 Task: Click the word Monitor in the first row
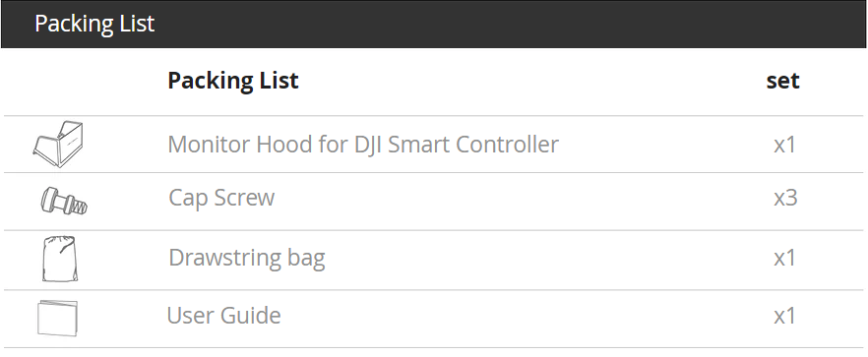click(x=209, y=145)
